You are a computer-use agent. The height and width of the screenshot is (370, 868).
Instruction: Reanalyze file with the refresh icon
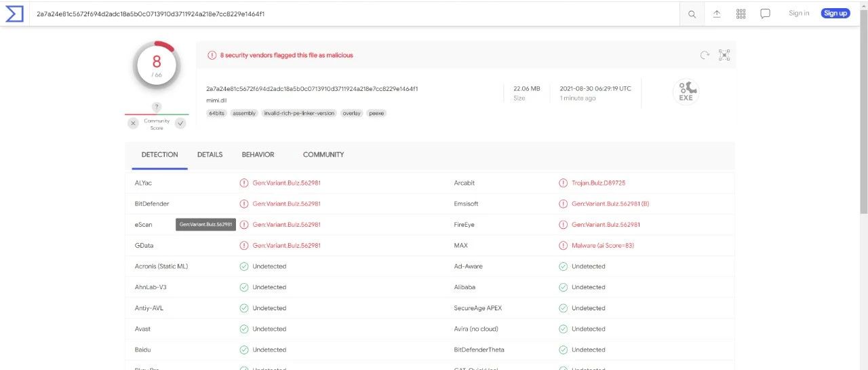pyautogui.click(x=705, y=55)
